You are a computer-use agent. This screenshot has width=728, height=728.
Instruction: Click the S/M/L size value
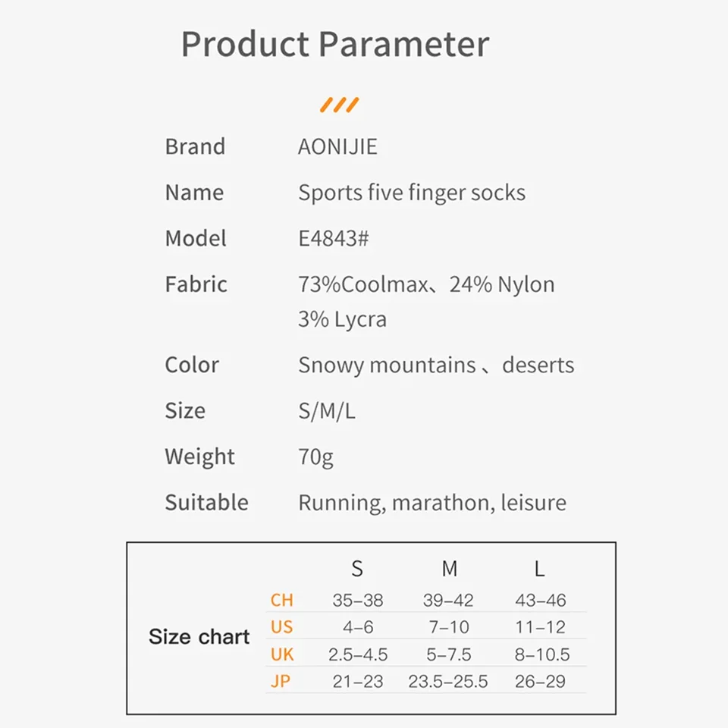tap(327, 411)
